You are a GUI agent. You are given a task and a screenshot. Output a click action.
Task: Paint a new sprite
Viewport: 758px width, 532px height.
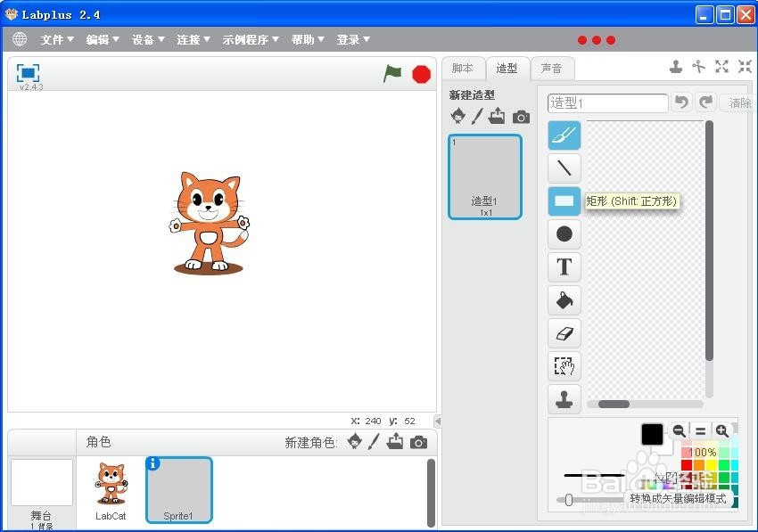374,442
